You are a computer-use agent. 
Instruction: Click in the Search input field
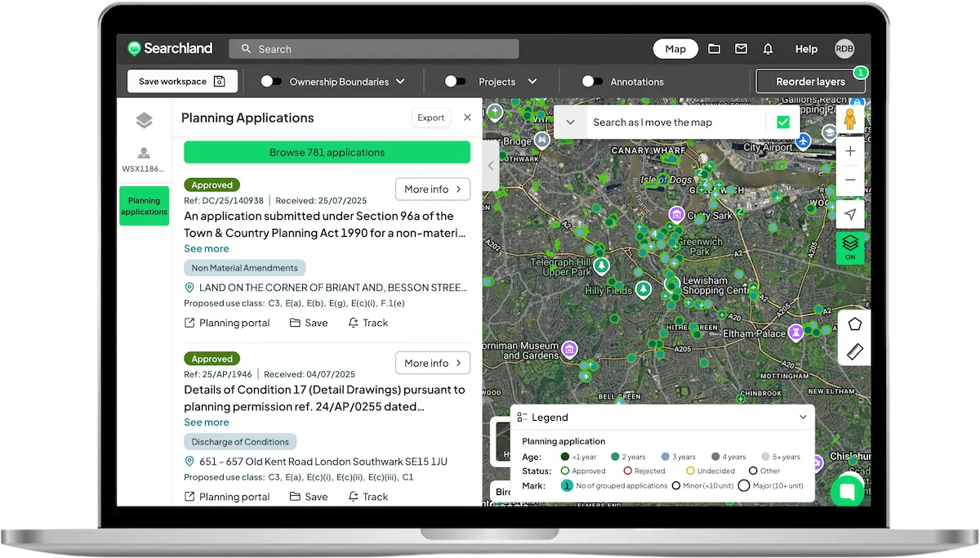click(374, 49)
